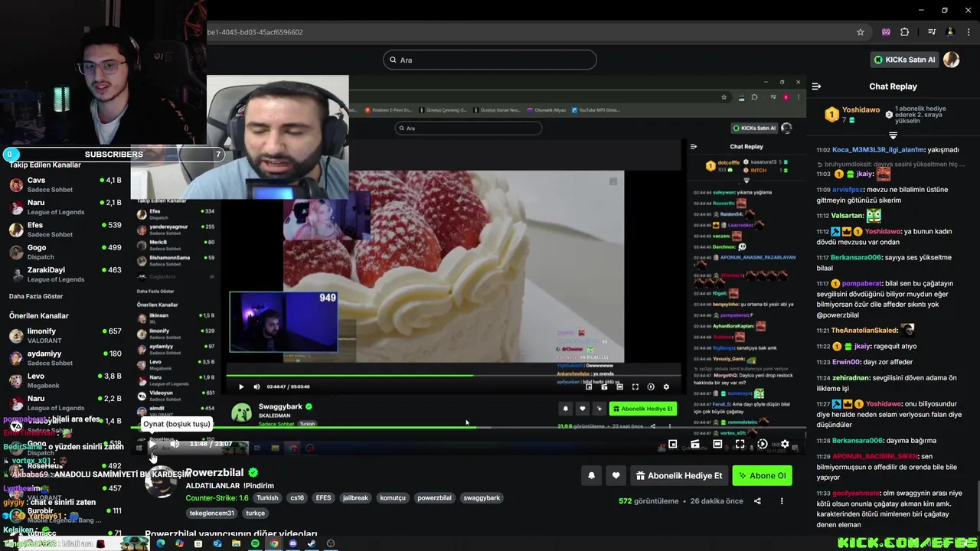Select the komutçu tag
This screenshot has height=551, width=980.
(393, 497)
